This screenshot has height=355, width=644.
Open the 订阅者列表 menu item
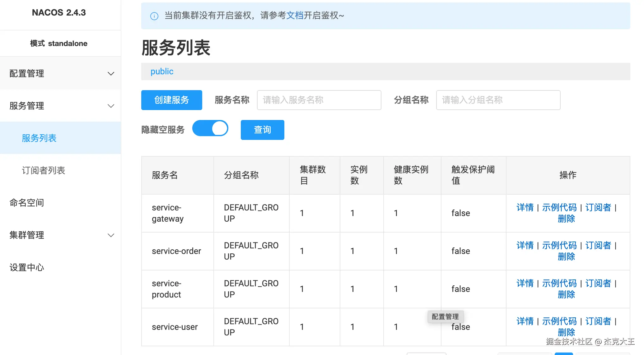pos(43,170)
